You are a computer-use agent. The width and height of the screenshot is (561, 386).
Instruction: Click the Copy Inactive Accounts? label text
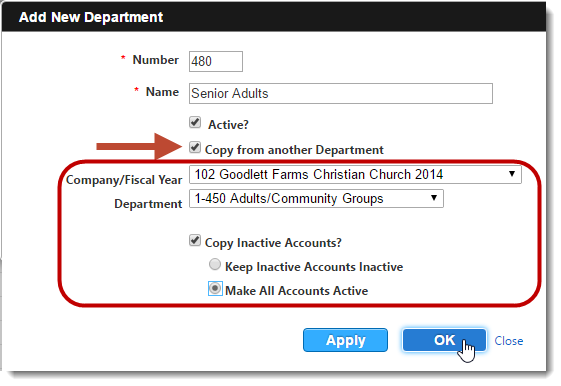click(273, 243)
